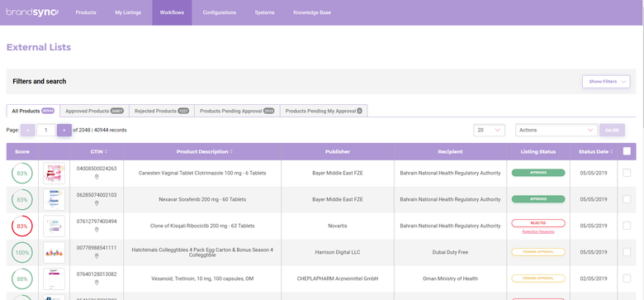The image size is (644, 300).
Task: Click 83% score circle for Nexavar row
Action: [22, 200]
